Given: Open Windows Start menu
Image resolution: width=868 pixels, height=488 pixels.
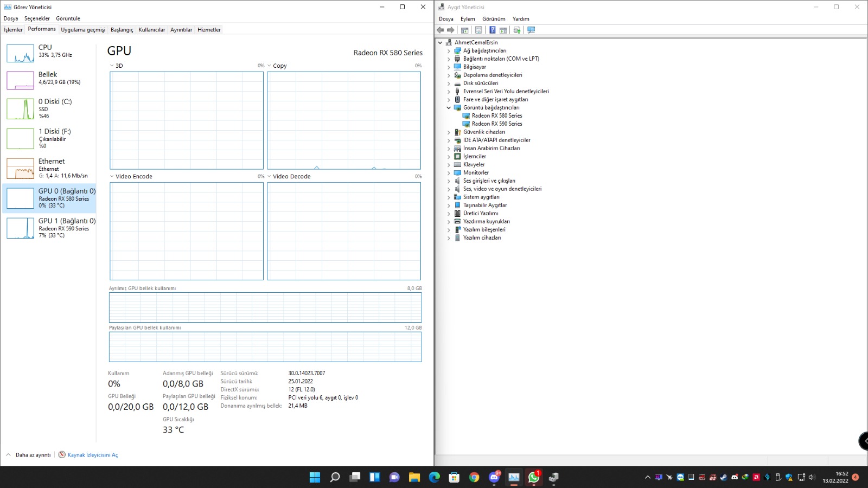Looking at the screenshot, I should [315, 477].
